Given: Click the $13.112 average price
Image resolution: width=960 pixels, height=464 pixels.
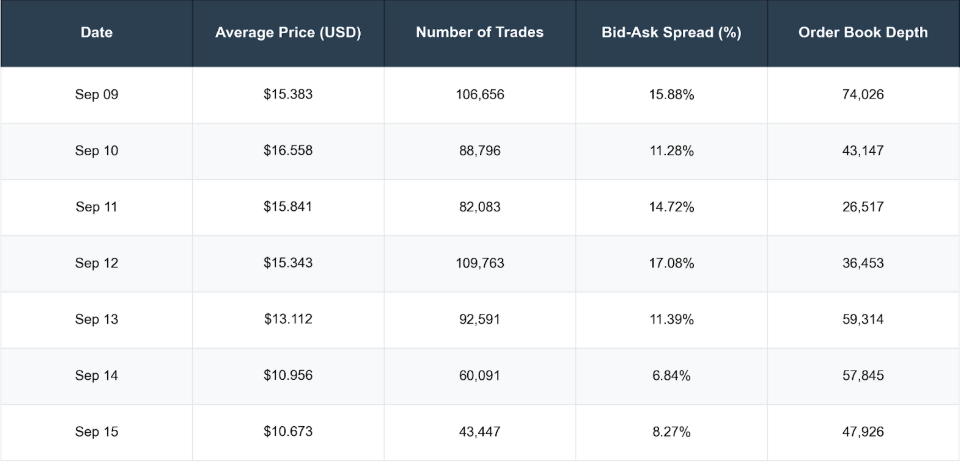Looking at the screenshot, I should [288, 320].
